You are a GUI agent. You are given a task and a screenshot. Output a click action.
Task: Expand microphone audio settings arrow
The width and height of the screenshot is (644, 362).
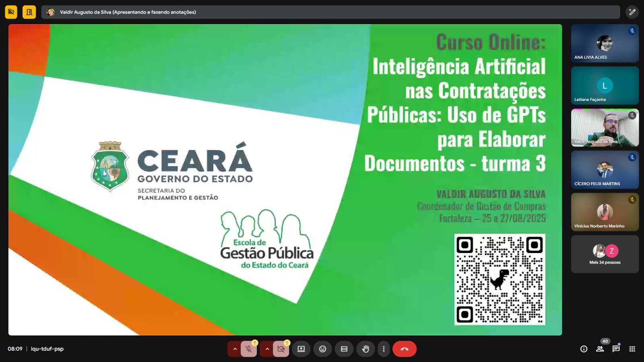(x=235, y=349)
